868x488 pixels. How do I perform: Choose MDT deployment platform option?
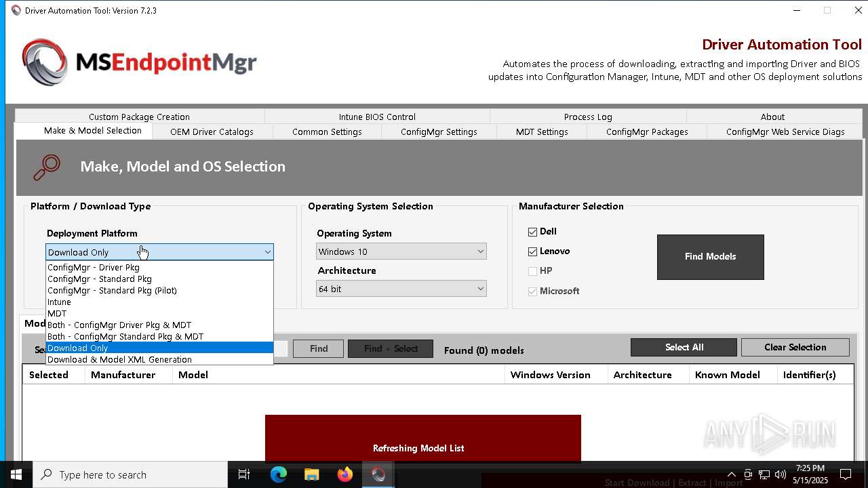point(159,313)
